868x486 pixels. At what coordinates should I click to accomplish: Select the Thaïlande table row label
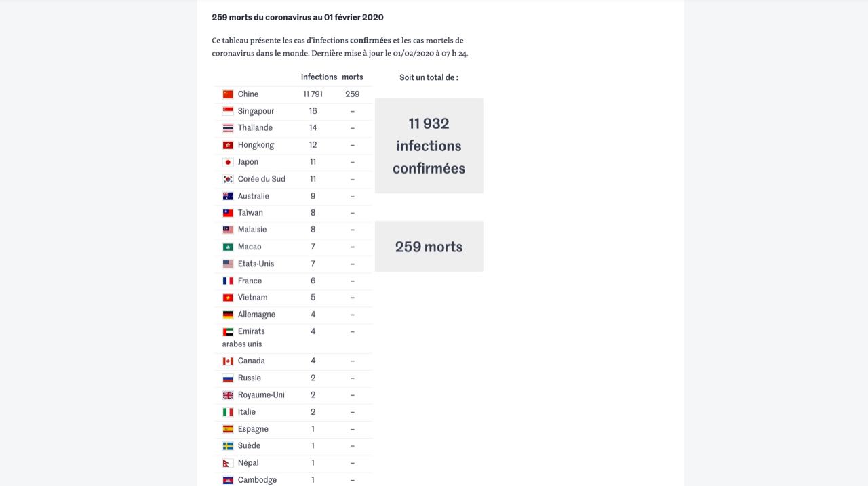click(x=255, y=128)
